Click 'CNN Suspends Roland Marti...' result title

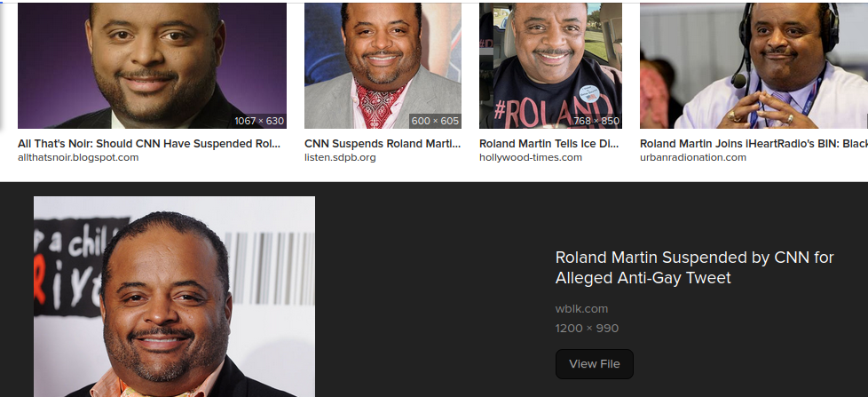coord(382,143)
